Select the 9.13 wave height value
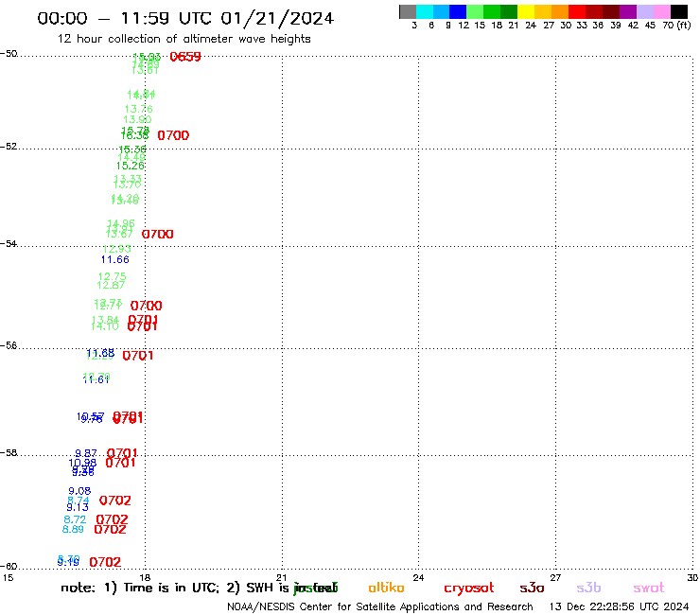Screen dimensions: 700x615 pos(78,507)
